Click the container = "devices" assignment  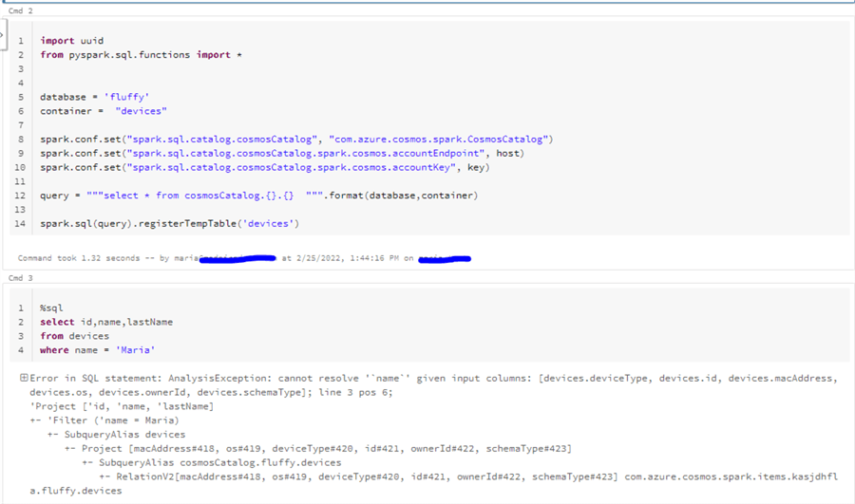point(104,111)
